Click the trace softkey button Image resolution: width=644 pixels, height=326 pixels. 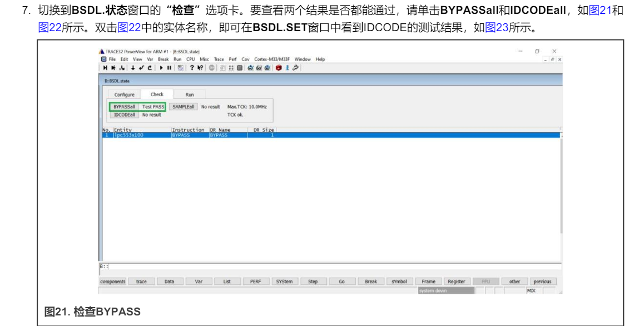click(141, 281)
